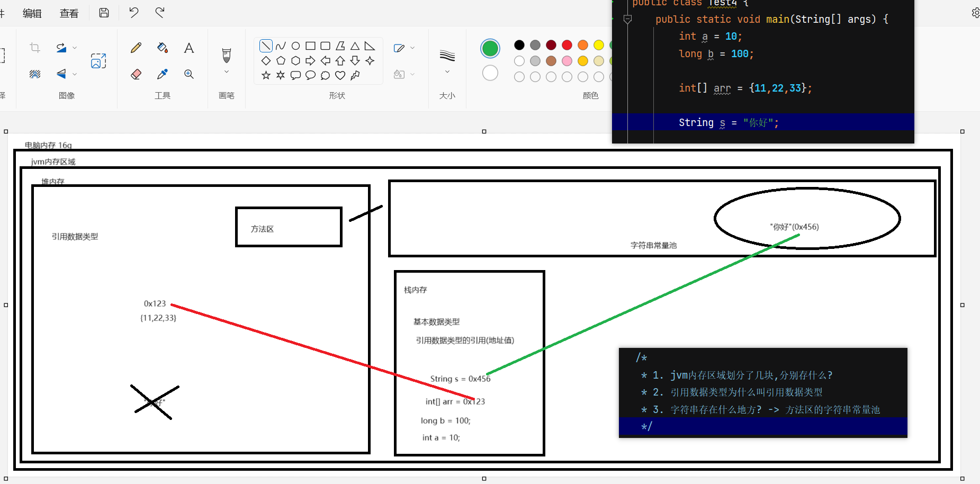Pick the yellow color swatch

pyautogui.click(x=599, y=45)
